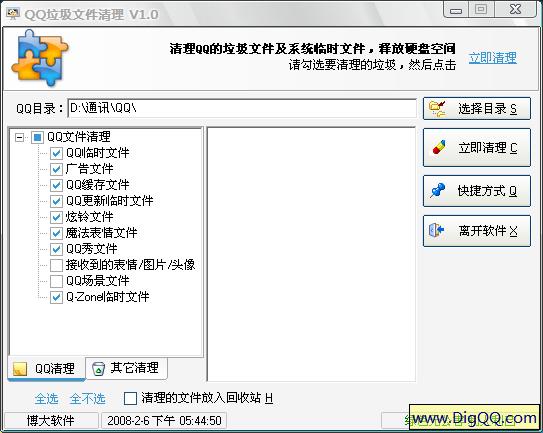Click the 全选 link
The width and height of the screenshot is (543, 433).
tap(46, 399)
